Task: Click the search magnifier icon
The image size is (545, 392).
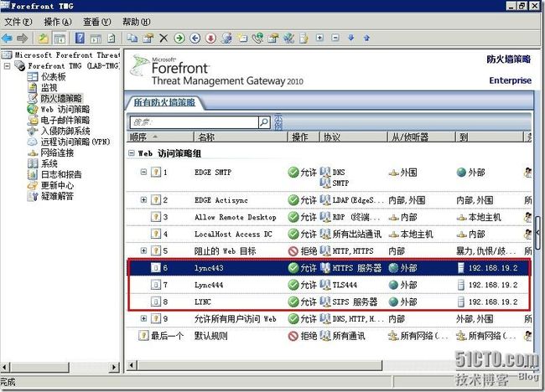Action: [x=264, y=122]
